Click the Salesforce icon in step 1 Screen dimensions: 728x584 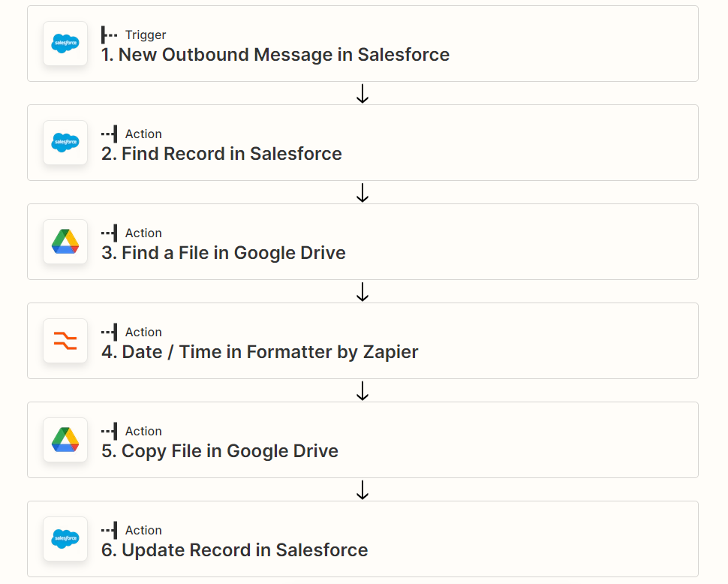click(x=65, y=44)
